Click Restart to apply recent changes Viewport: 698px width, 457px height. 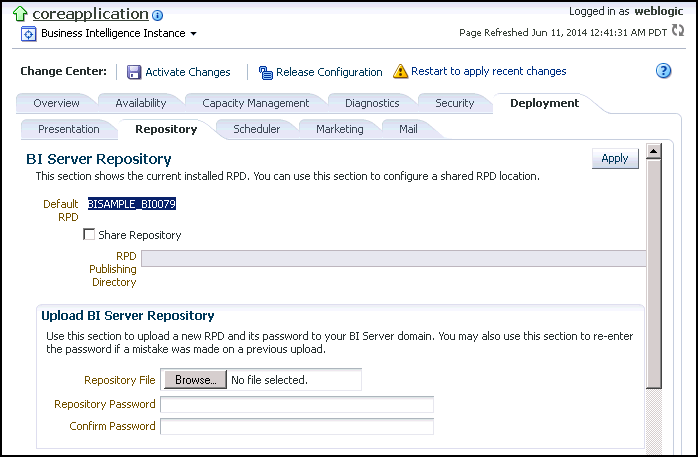pyautogui.click(x=488, y=71)
